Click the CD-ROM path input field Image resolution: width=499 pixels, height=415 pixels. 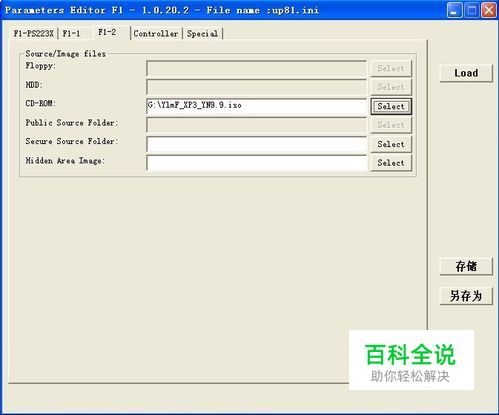click(x=257, y=106)
